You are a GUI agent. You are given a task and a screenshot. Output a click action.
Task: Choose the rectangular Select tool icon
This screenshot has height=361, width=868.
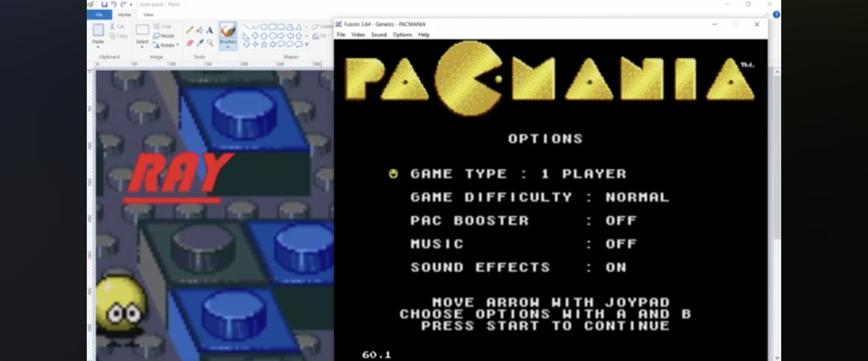142,30
